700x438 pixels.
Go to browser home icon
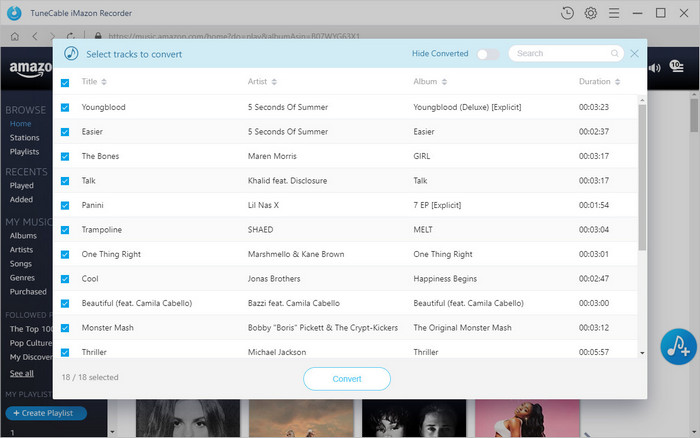coord(15,37)
